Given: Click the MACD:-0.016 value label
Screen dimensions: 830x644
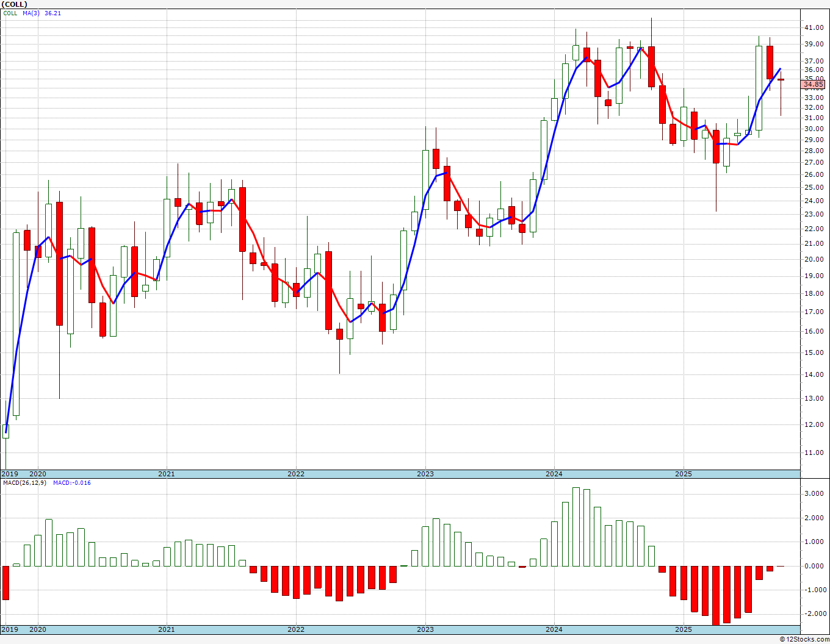Looking at the screenshot, I should coord(71,482).
